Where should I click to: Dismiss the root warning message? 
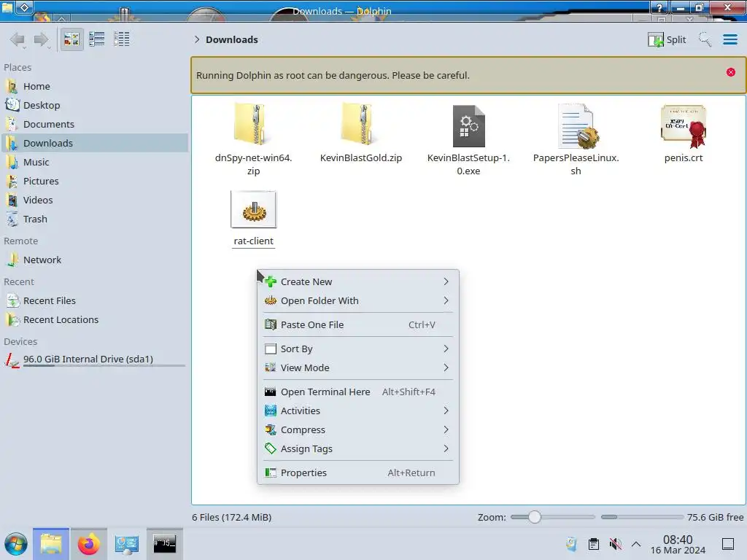[x=731, y=72]
